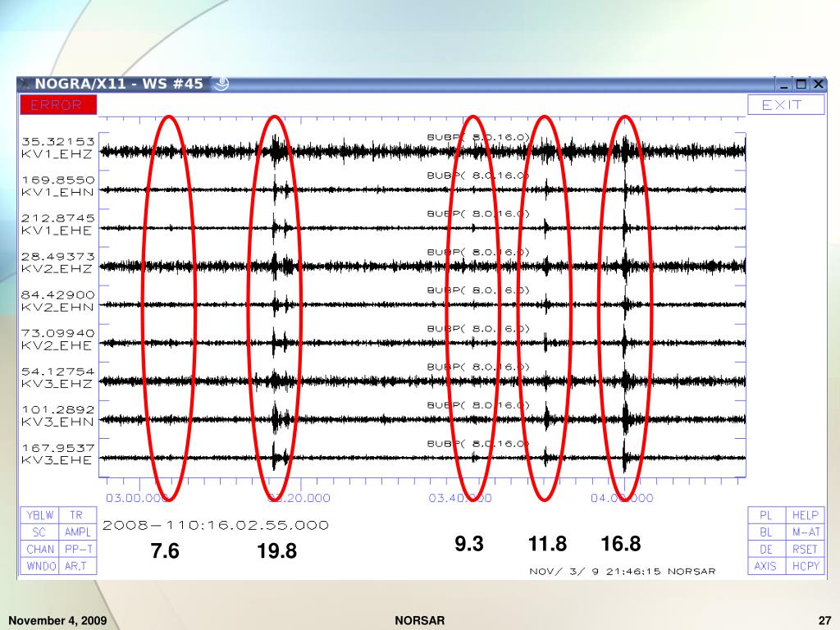The image size is (840, 630).
Task: Click amplitude value 54.12754
Action: point(58,372)
